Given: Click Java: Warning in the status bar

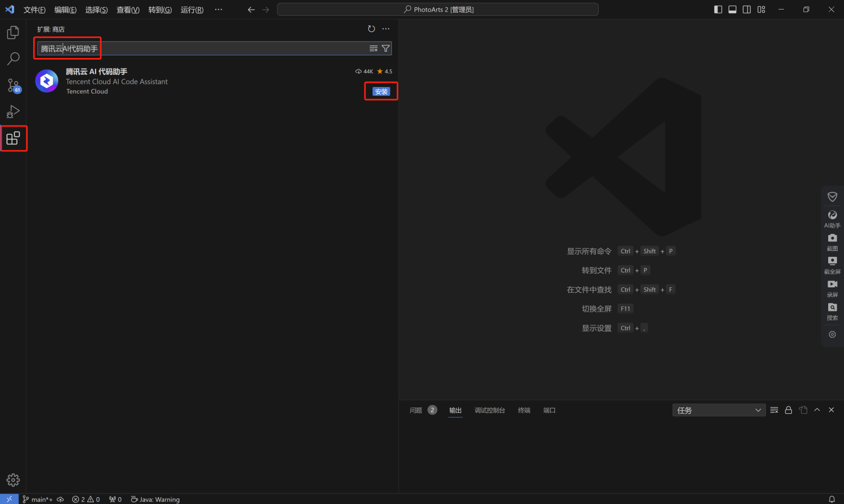Looking at the screenshot, I should point(155,499).
